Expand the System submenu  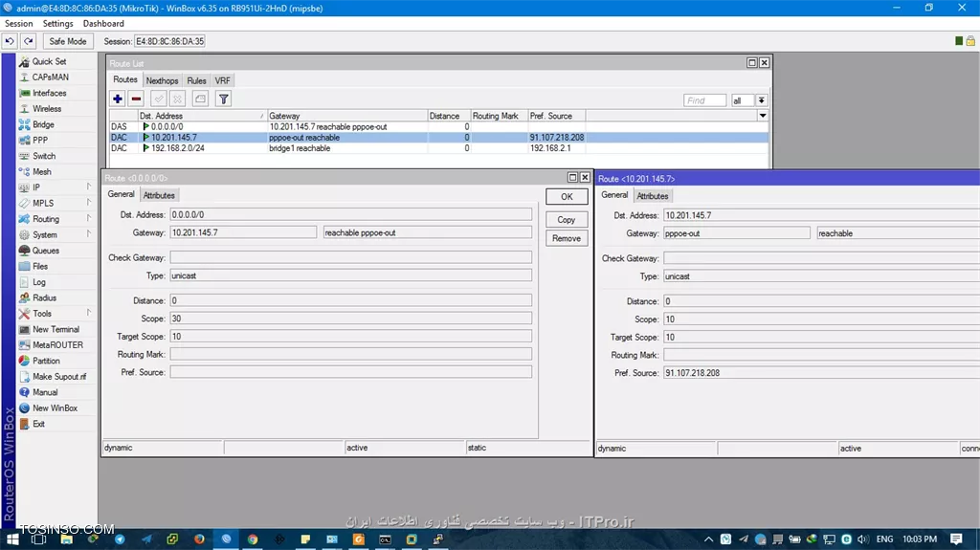[44, 234]
